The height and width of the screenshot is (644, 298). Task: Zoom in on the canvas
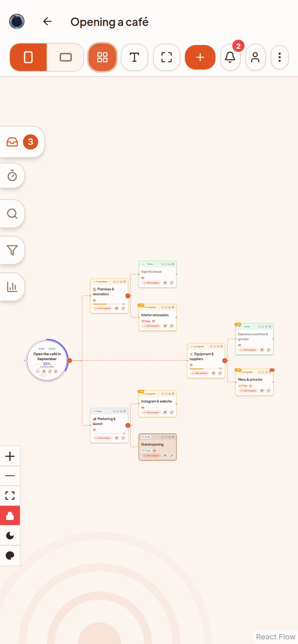pyautogui.click(x=10, y=456)
